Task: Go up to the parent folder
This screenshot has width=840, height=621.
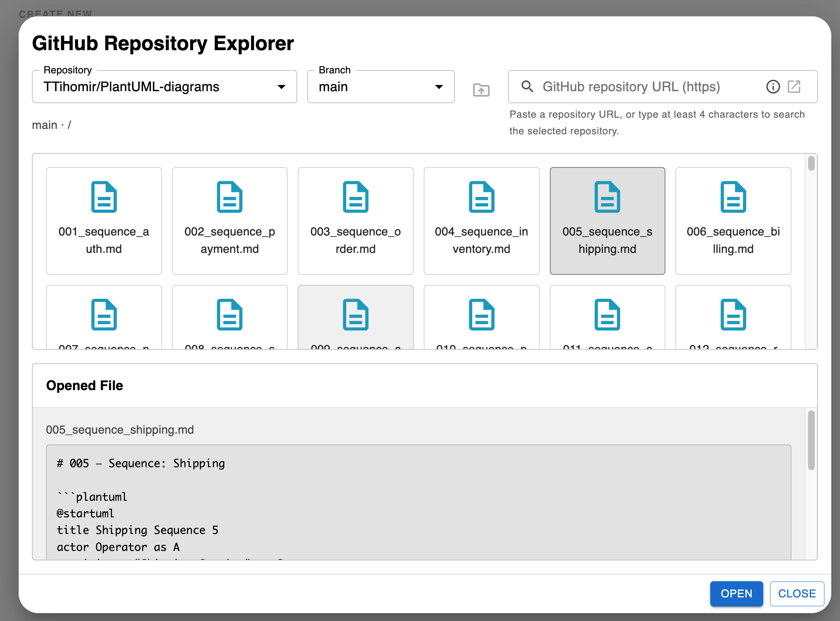Action: pyautogui.click(x=481, y=90)
